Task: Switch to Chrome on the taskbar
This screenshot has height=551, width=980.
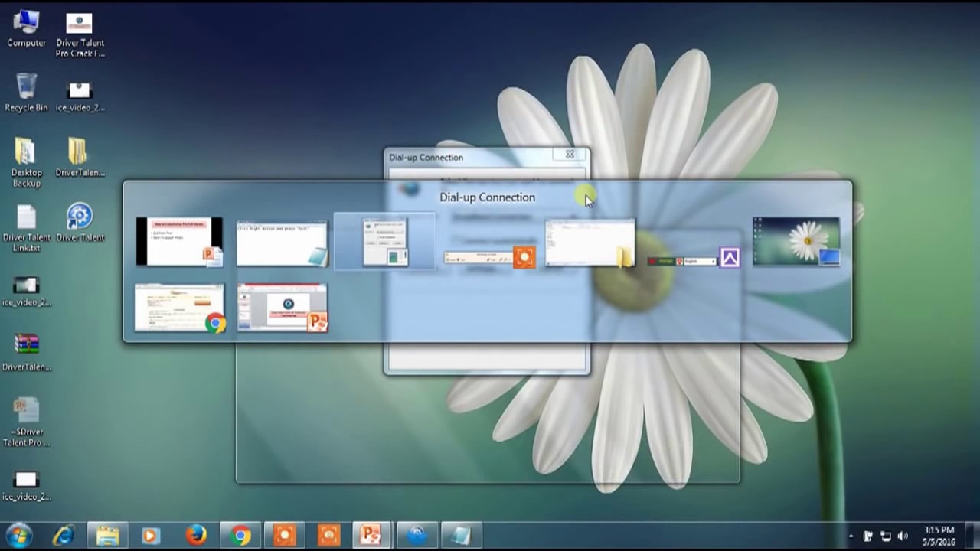Action: 240,535
